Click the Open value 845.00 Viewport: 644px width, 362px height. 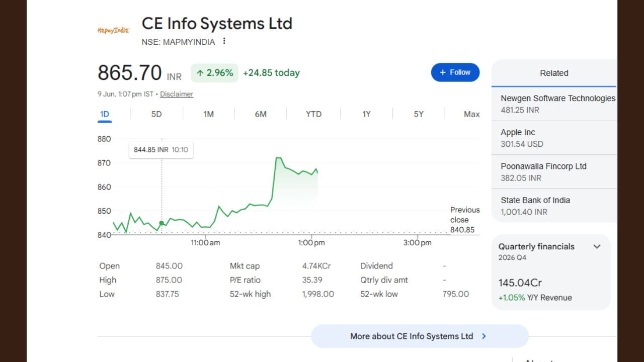coord(169,266)
